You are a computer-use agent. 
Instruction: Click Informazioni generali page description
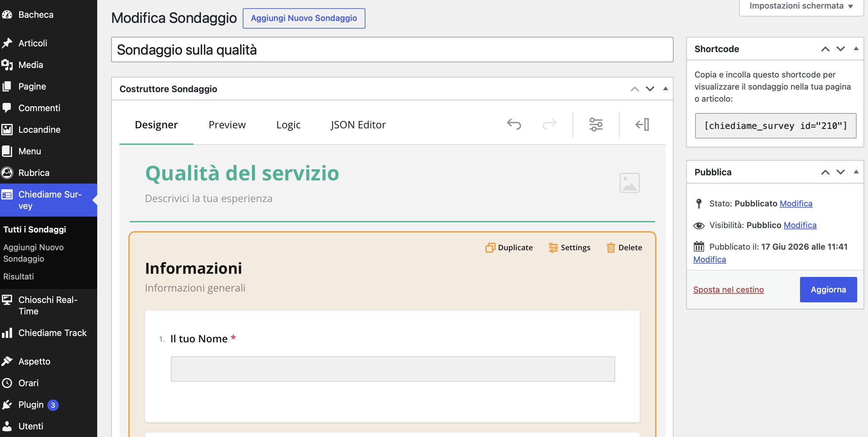coord(195,288)
